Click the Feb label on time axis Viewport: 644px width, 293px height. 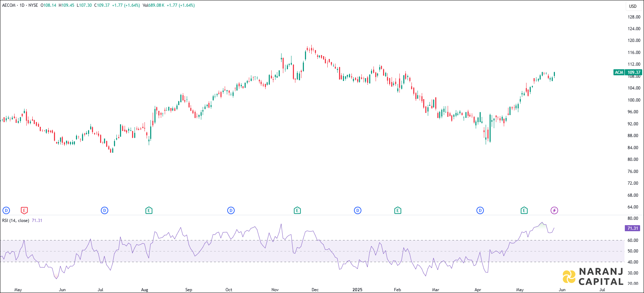tap(397, 290)
